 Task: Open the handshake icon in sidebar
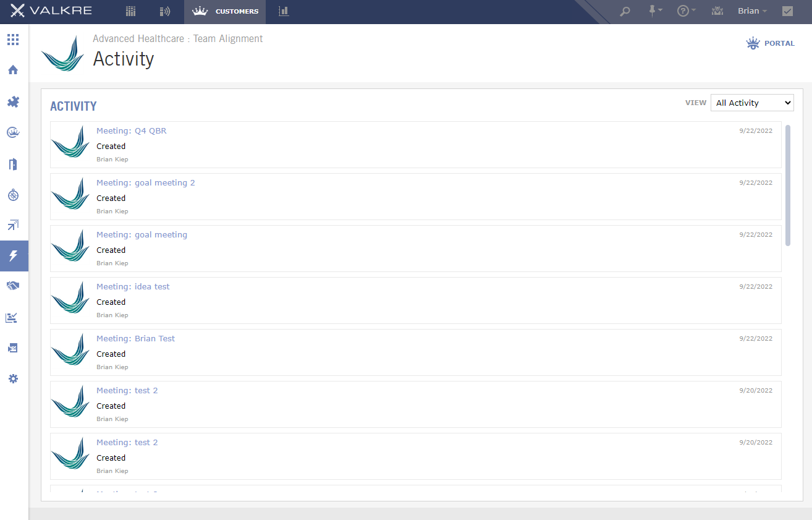coord(13,286)
